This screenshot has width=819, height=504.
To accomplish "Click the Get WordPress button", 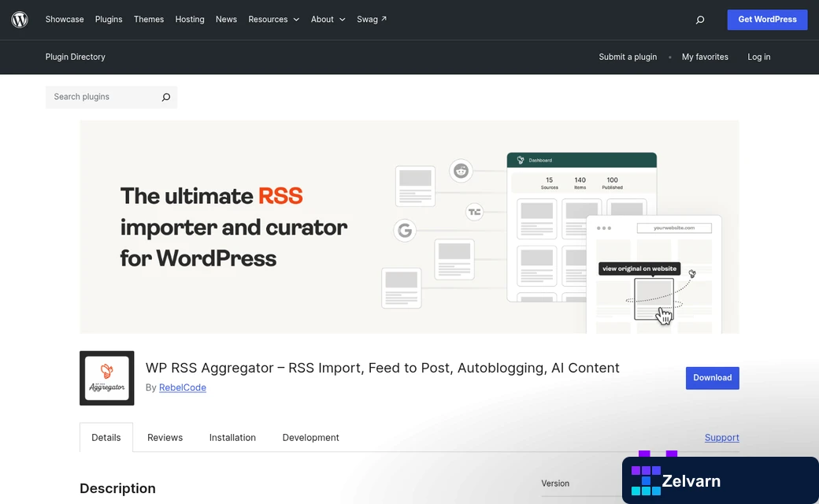I will (x=767, y=20).
